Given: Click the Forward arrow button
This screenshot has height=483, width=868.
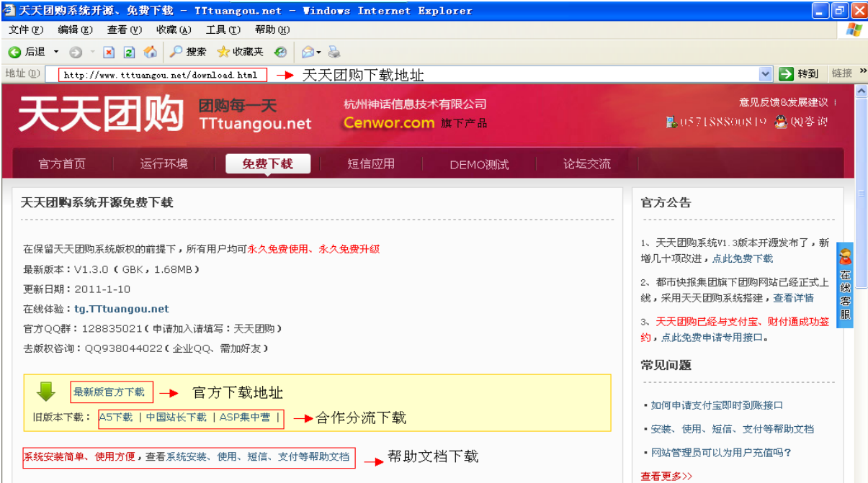Looking at the screenshot, I should (x=75, y=52).
